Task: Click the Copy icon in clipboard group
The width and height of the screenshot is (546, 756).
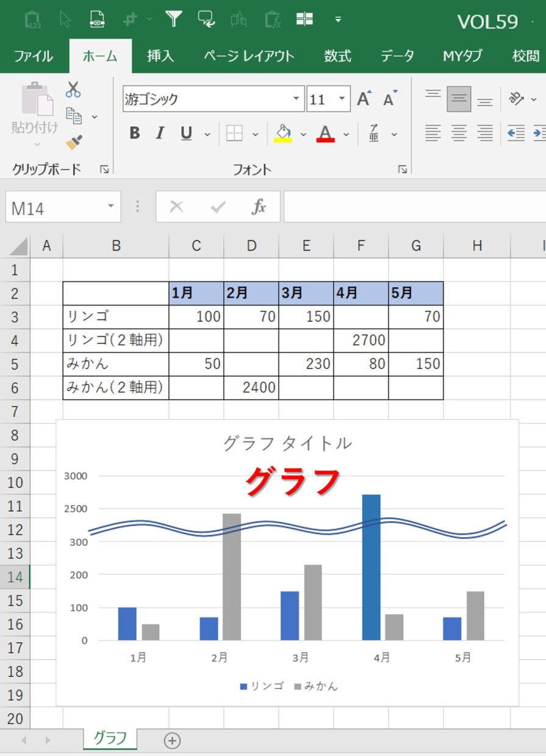Action: [74, 116]
